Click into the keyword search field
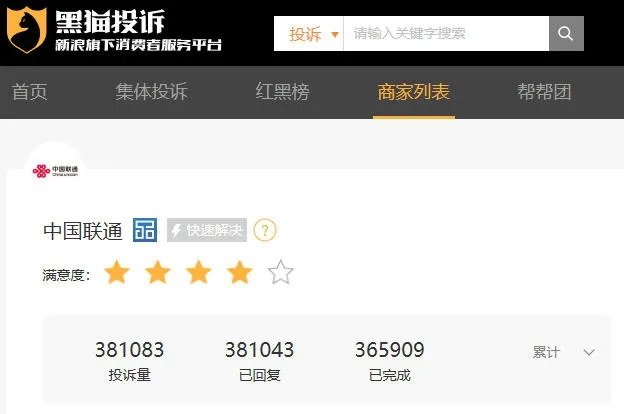624x414 pixels. (x=446, y=33)
